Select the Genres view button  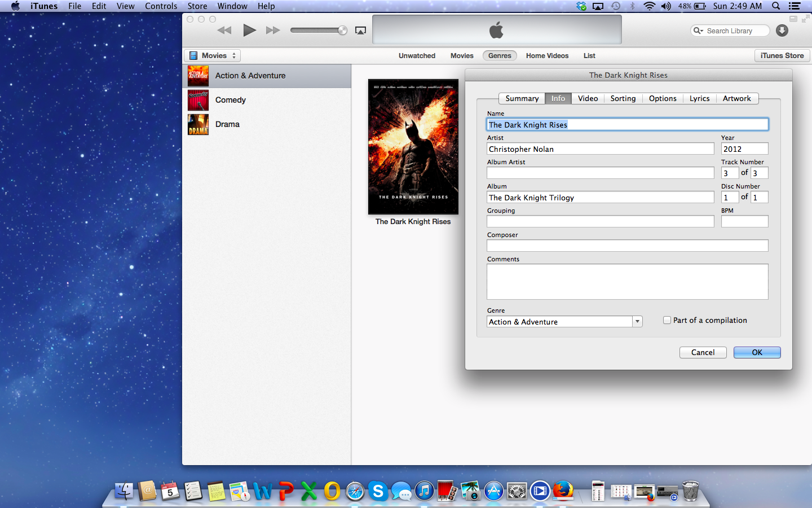[x=500, y=55]
